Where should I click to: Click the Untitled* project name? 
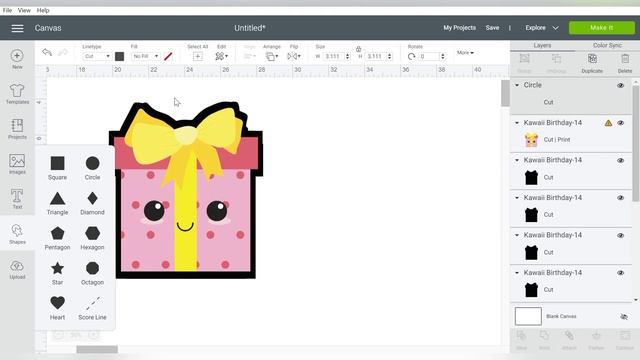[x=250, y=28]
